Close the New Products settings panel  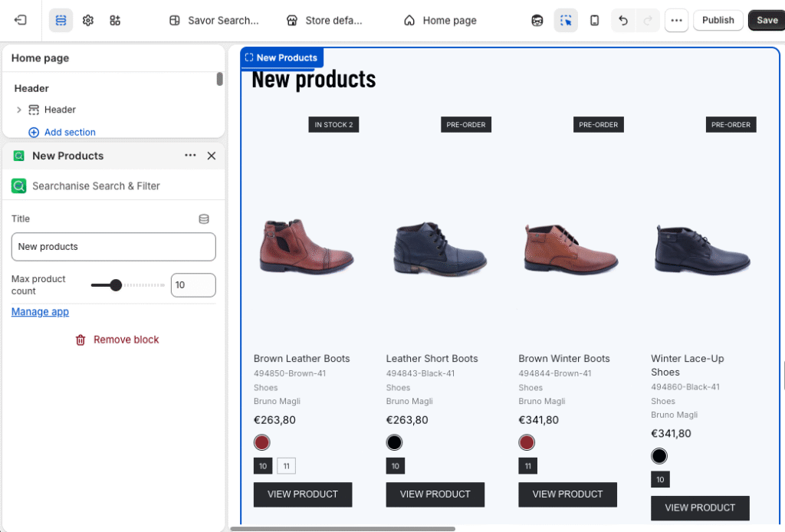click(212, 156)
